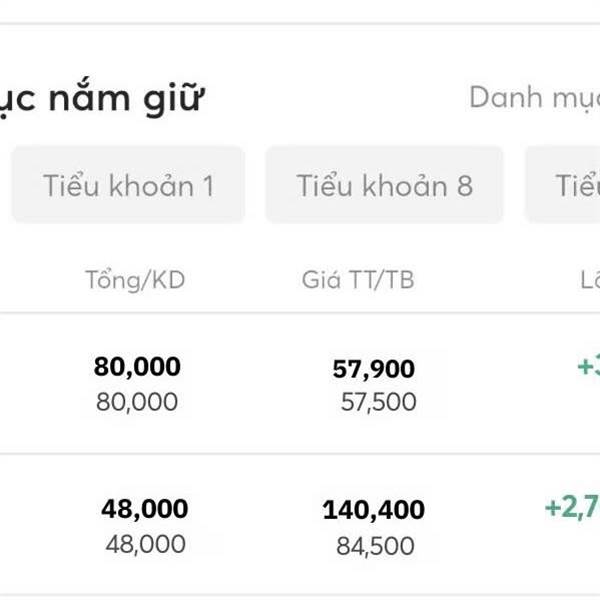
Task: Switch to the Tiểu khoản 1 tab
Action: (x=128, y=185)
